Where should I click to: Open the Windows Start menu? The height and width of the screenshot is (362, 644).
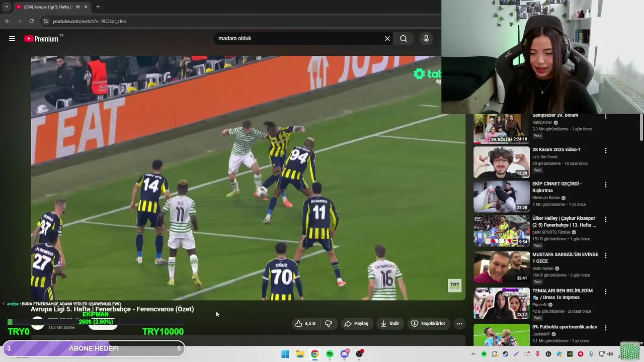[285, 354]
